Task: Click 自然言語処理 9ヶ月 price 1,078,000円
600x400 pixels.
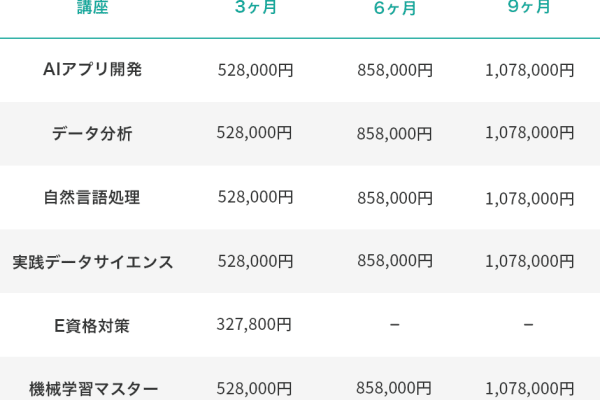Action: point(529,198)
